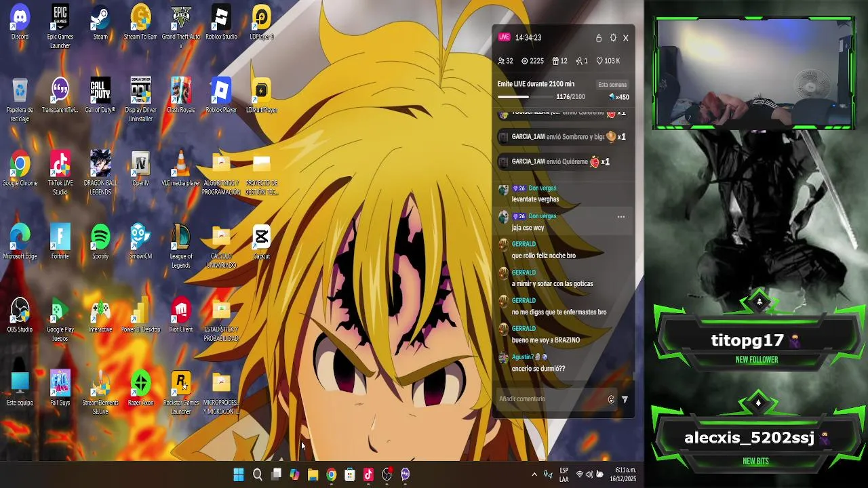This screenshot has width=868, height=488.
Task: Open Microsoft Store from taskbar
Action: (350, 474)
